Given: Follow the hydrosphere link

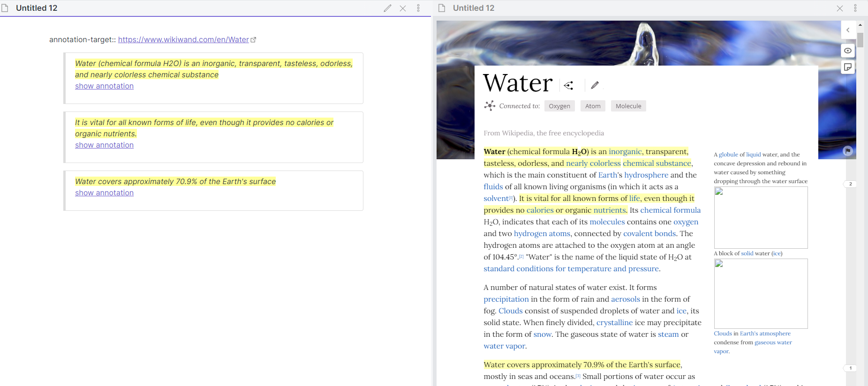Looking at the screenshot, I should tap(646, 175).
